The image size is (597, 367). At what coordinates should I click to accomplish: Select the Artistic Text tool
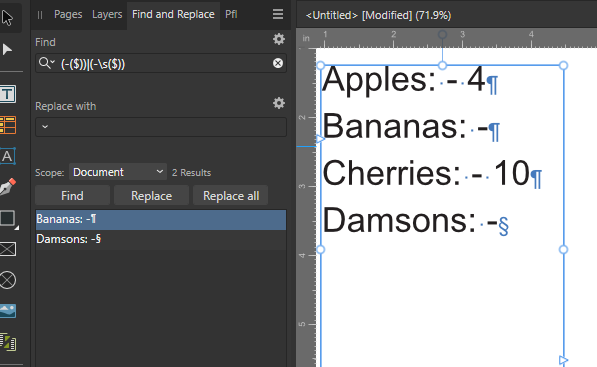coord(8,156)
